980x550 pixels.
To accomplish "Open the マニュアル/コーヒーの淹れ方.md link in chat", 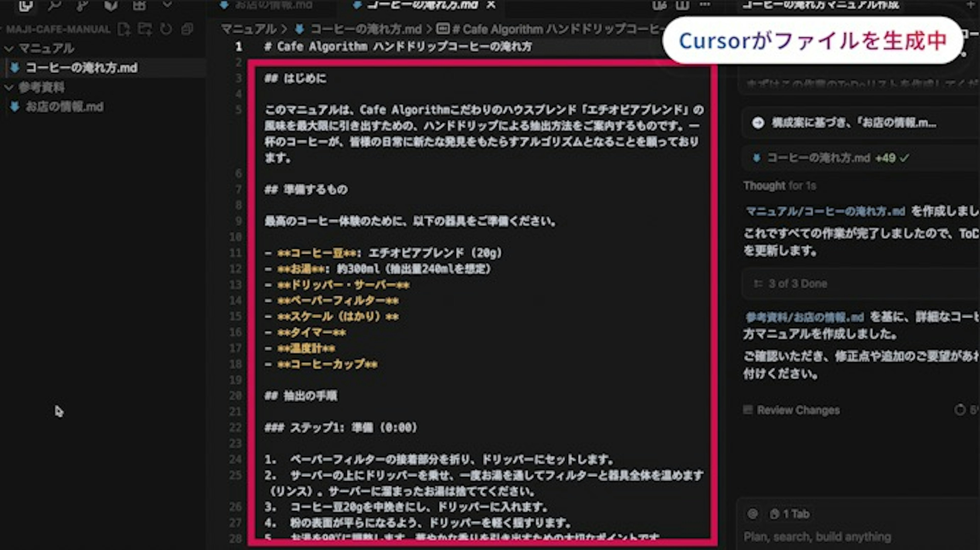I will coord(825,211).
